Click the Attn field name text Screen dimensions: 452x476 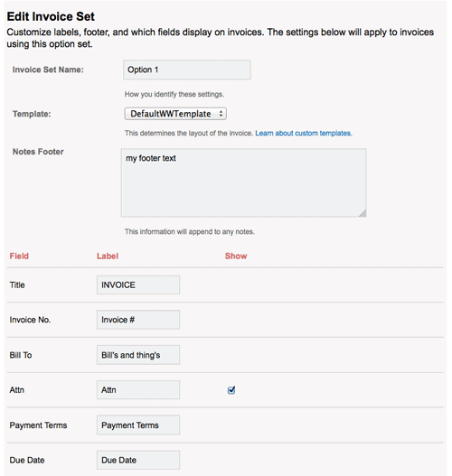[16, 390]
